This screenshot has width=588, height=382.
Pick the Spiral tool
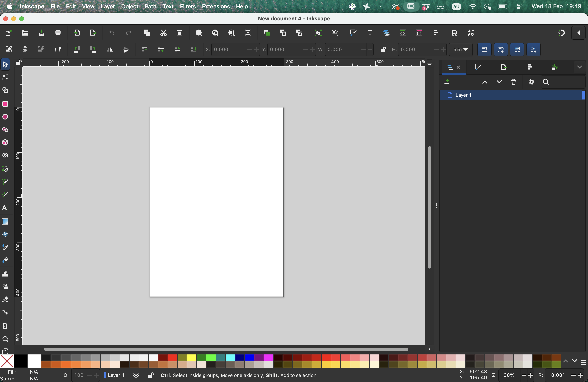[5, 155]
